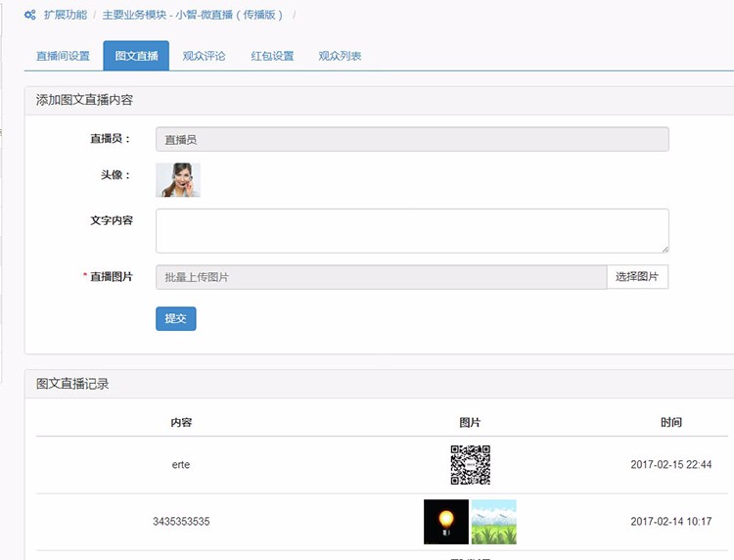Go to the 红包设置 tab
Image resolution: width=734 pixels, height=560 pixels.
272,56
